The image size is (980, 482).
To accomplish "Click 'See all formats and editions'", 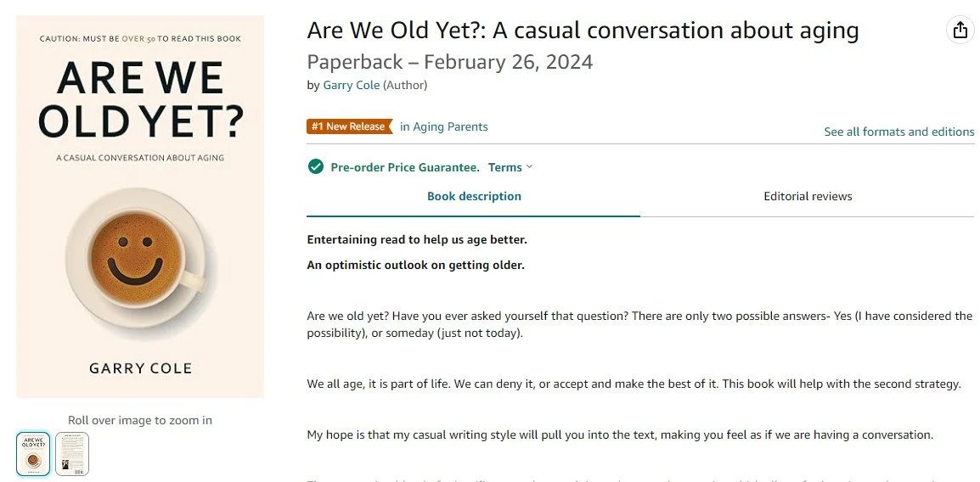I will (x=898, y=132).
